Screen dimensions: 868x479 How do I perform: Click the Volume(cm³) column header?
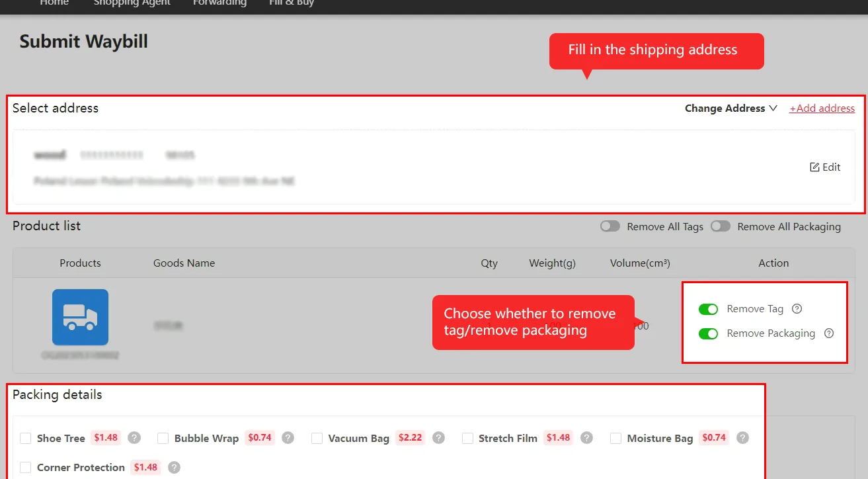pyautogui.click(x=640, y=263)
